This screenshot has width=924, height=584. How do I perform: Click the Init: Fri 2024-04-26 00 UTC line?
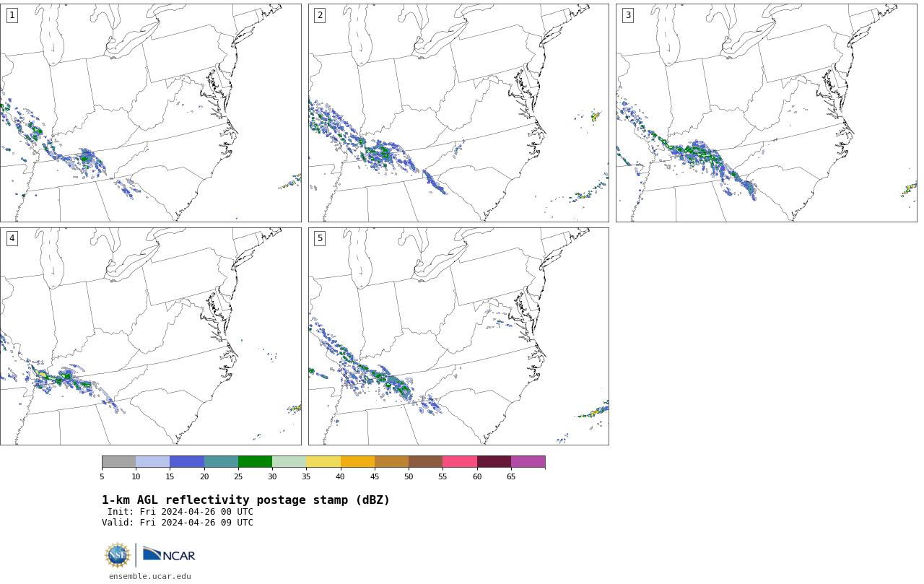point(180,512)
